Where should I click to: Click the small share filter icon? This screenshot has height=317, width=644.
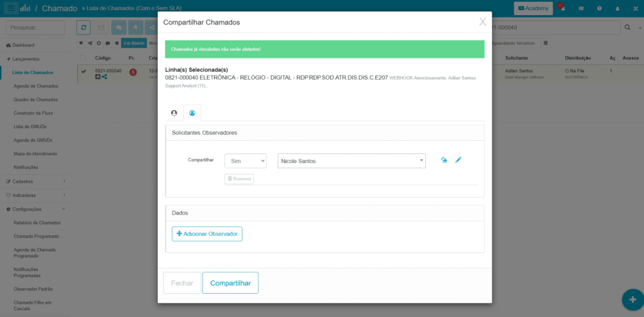[x=89, y=43]
